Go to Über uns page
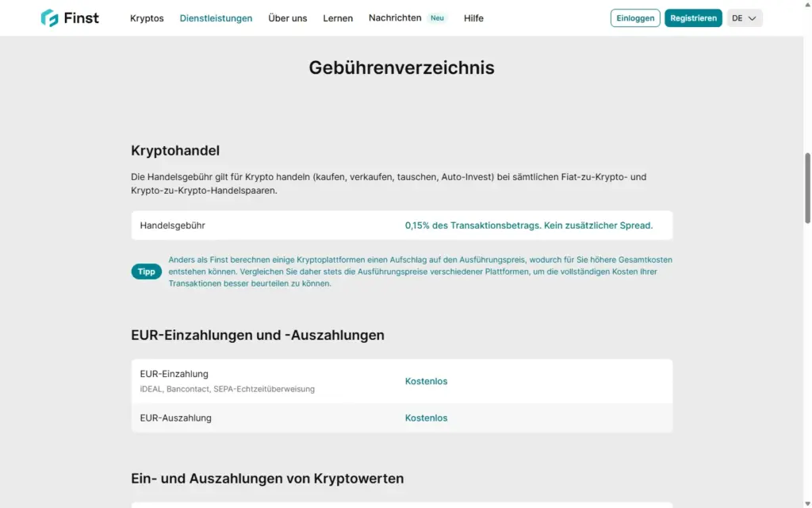Image resolution: width=812 pixels, height=508 pixels. 287,18
